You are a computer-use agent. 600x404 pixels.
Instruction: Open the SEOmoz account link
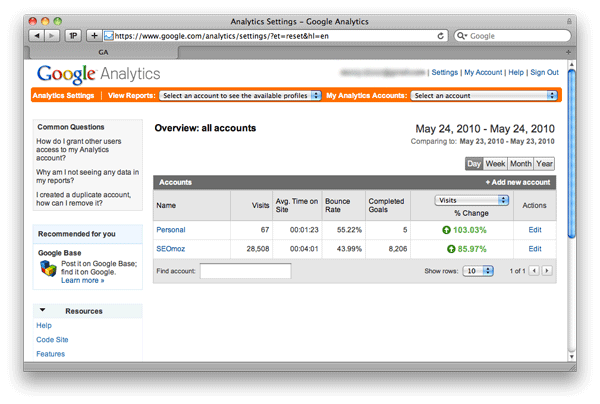(172, 249)
